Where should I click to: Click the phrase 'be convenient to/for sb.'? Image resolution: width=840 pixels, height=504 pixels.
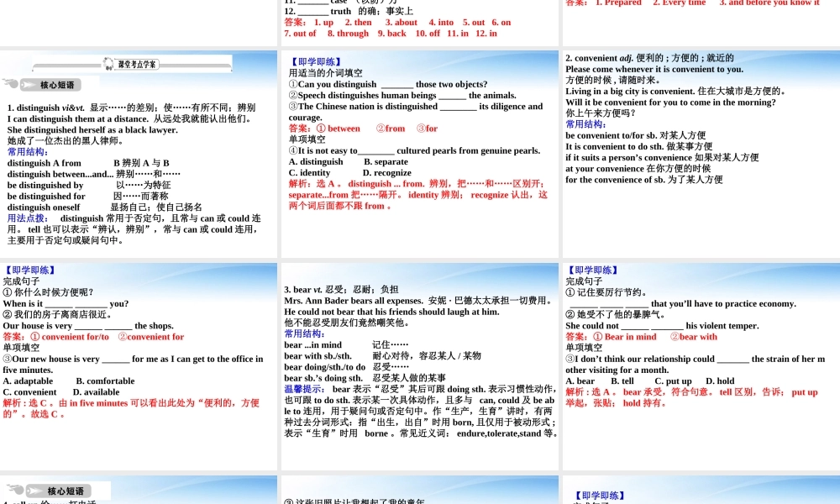pos(612,135)
